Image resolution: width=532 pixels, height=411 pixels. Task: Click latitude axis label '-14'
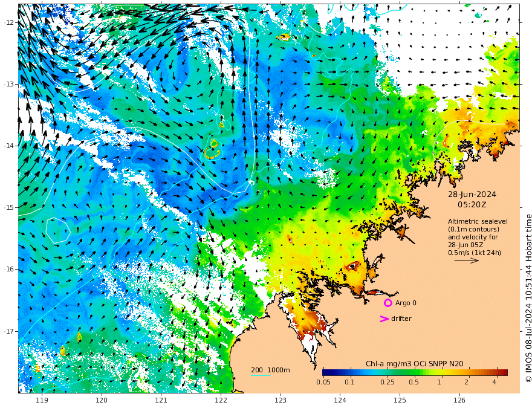pos(9,146)
